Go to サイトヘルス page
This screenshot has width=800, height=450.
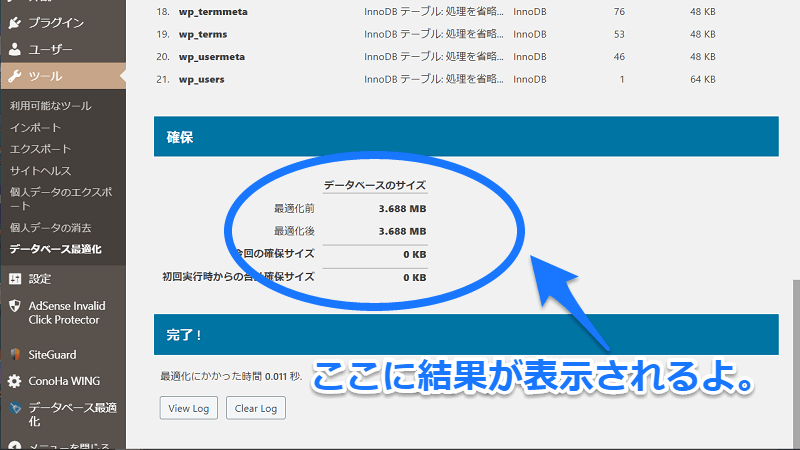[40, 171]
